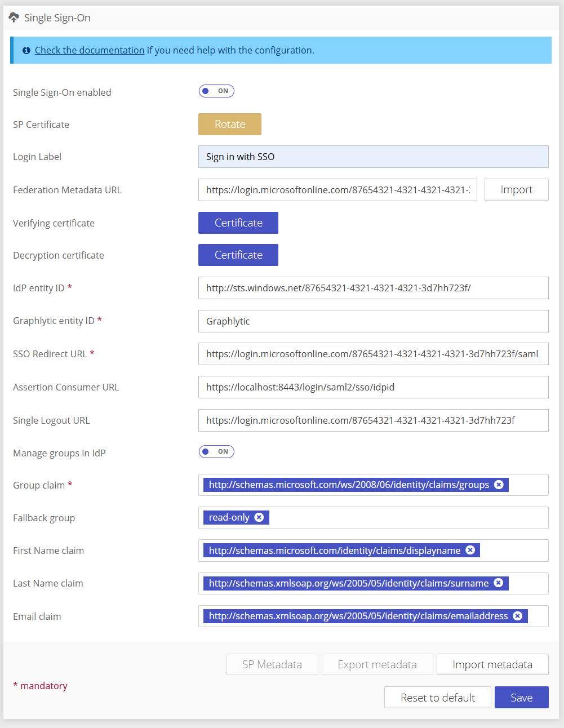Viewport: 564px width, 728px height.
Task: Open the Decryption certificate button
Action: point(238,255)
